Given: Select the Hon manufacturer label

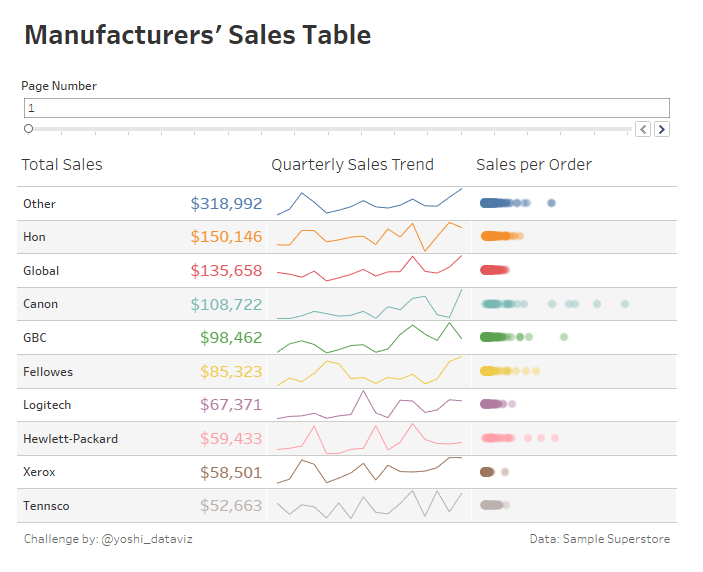Looking at the screenshot, I should (x=34, y=237).
